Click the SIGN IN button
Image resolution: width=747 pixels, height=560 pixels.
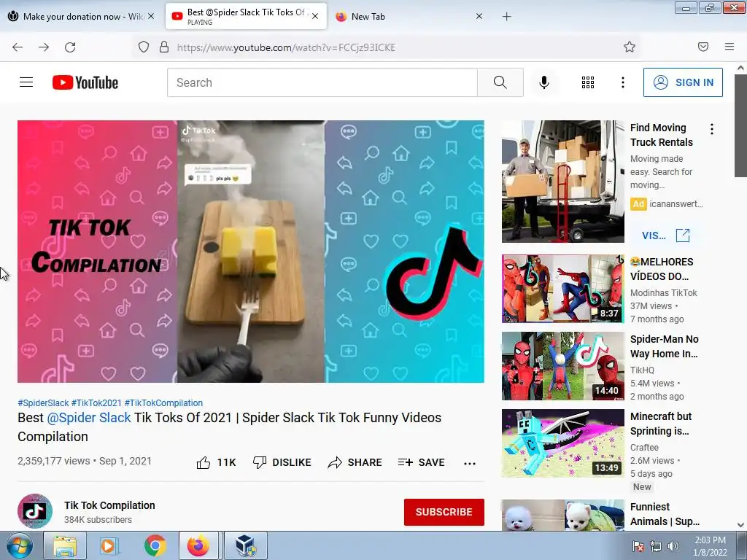tap(683, 82)
